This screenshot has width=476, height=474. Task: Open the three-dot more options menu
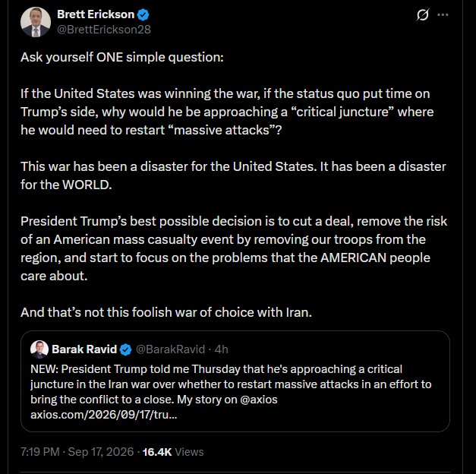443,14
